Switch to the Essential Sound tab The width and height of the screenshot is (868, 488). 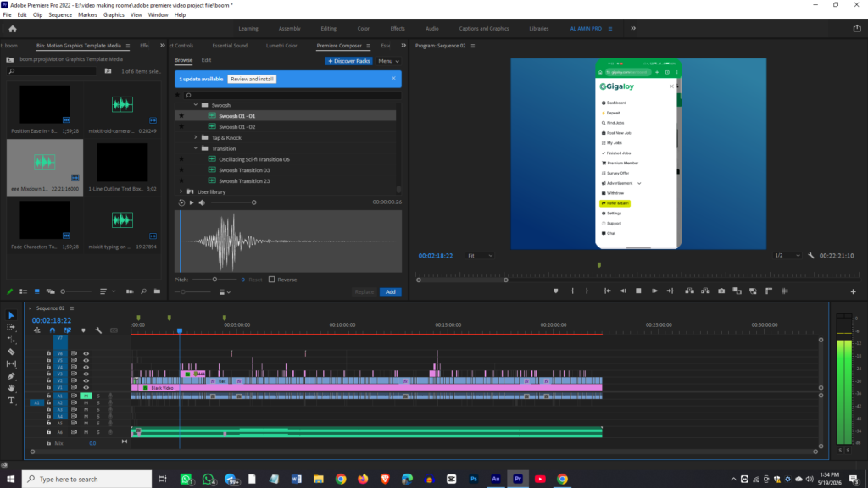click(x=230, y=46)
